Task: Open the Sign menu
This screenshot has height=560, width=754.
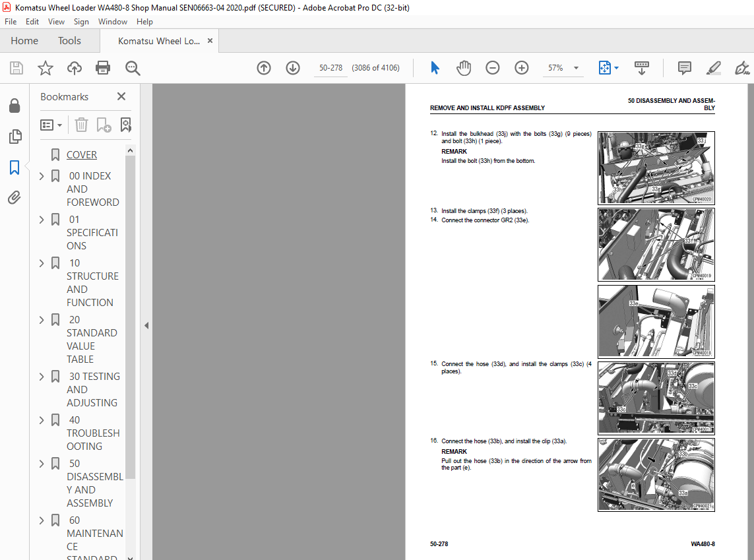Action: 81,22
